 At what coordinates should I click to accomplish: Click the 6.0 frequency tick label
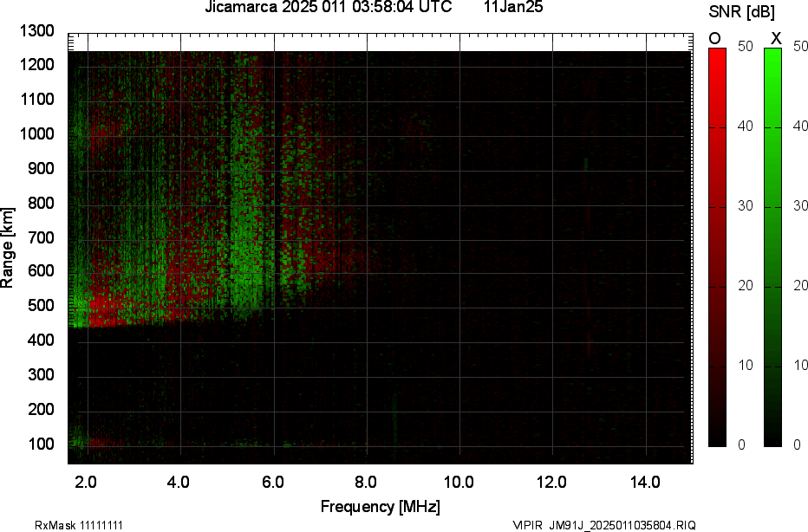click(272, 483)
